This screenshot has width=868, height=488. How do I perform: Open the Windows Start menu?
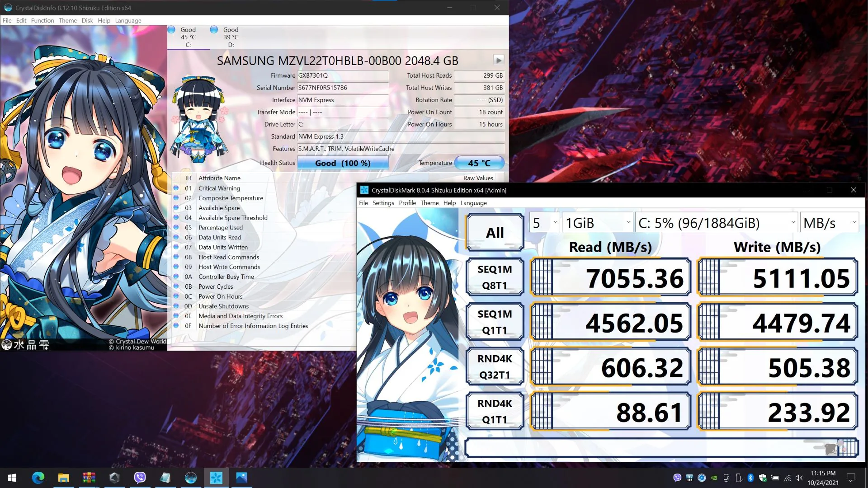coord(12,478)
